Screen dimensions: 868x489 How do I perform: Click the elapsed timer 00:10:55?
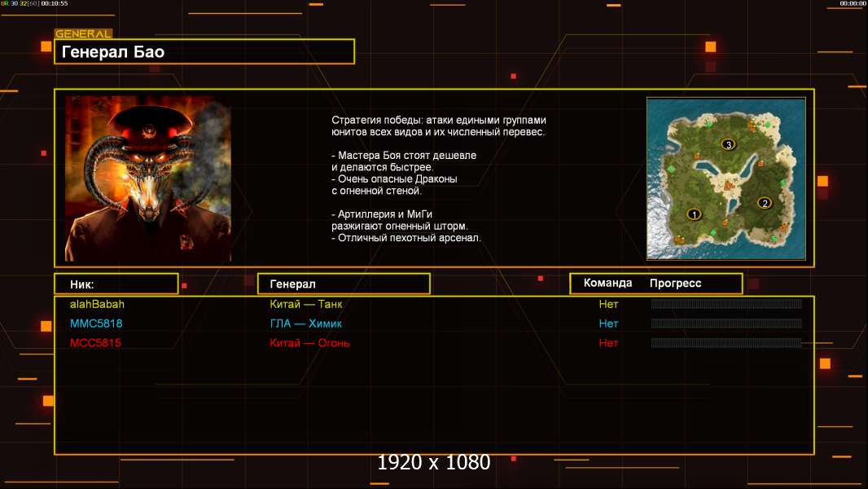(55, 3)
